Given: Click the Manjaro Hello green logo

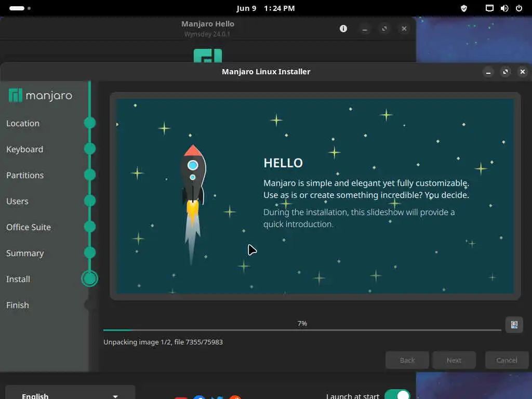Looking at the screenshot, I should (x=208, y=56).
